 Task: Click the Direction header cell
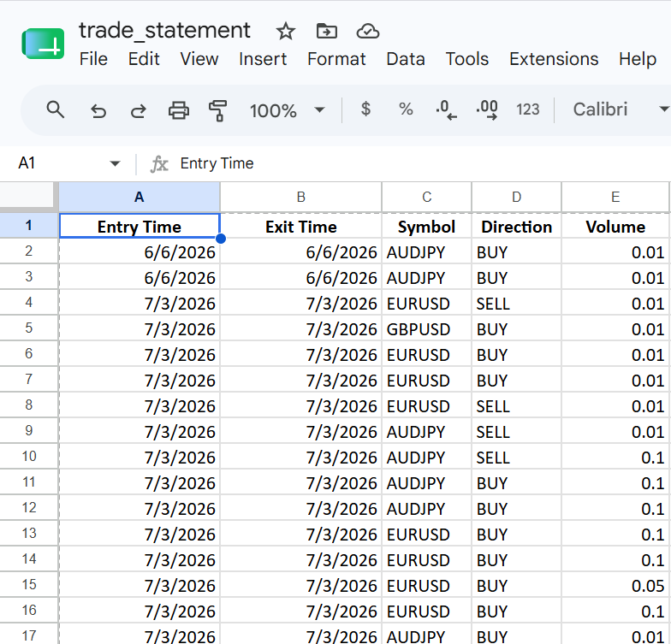tap(517, 226)
